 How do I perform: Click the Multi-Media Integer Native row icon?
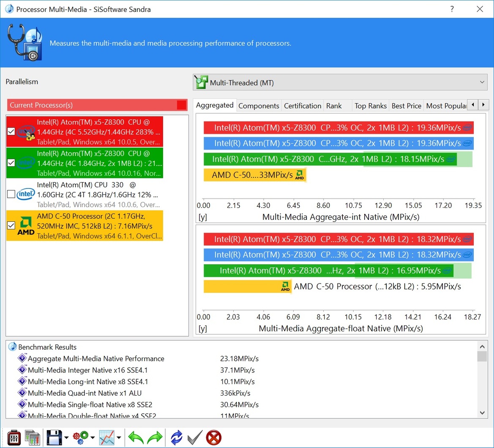point(22,369)
